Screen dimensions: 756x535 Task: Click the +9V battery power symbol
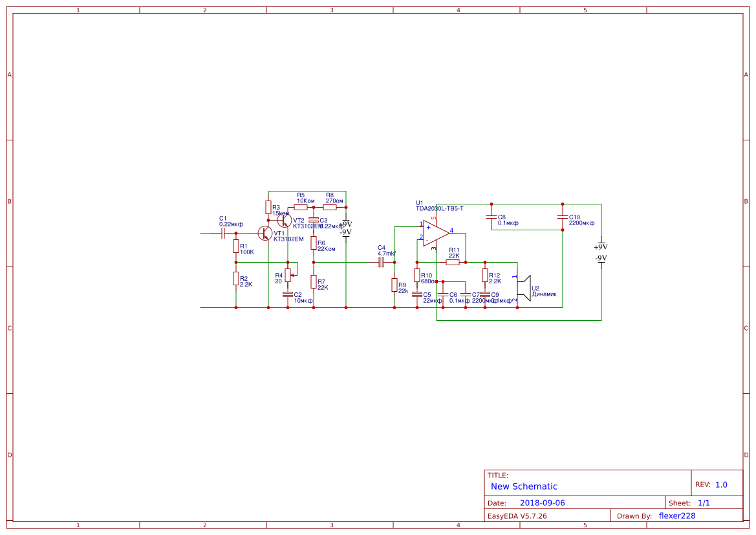(x=600, y=245)
